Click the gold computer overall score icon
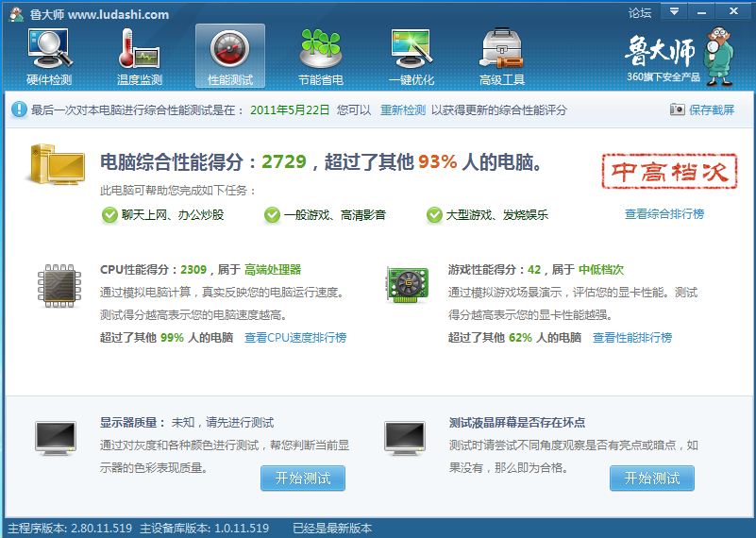This screenshot has height=538, width=756. coord(57,164)
